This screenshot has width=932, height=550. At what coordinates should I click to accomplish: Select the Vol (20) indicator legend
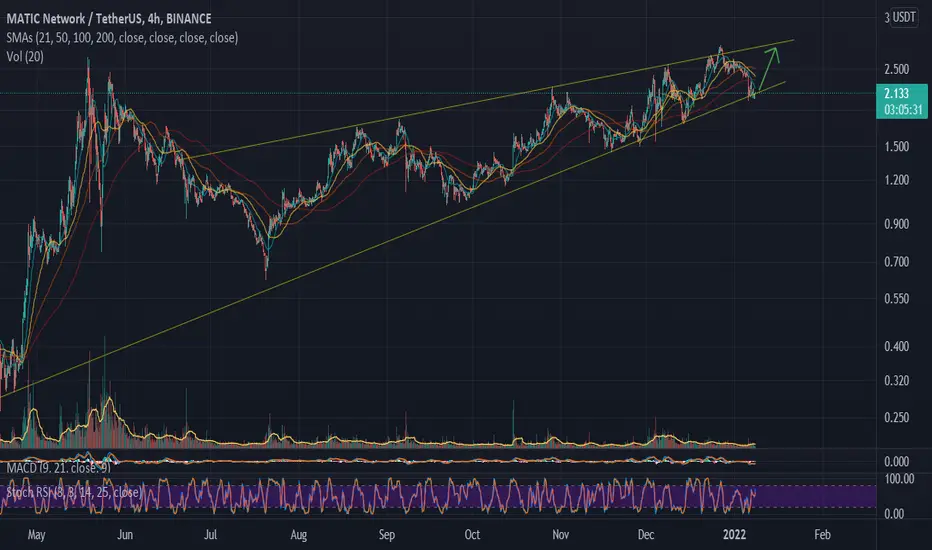pyautogui.click(x=25, y=57)
